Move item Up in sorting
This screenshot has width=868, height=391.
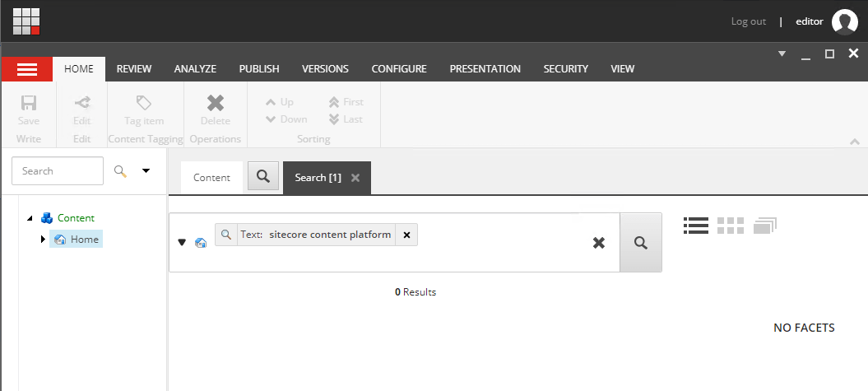tap(280, 102)
